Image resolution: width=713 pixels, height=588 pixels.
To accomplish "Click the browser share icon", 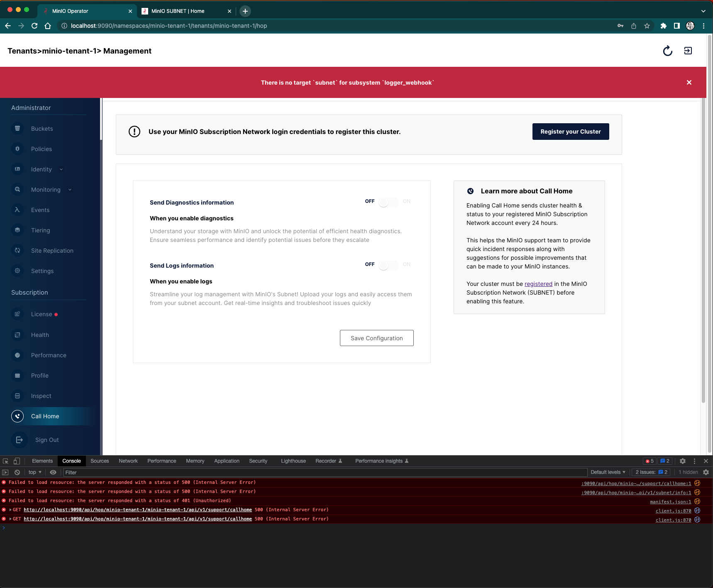I will coord(634,26).
